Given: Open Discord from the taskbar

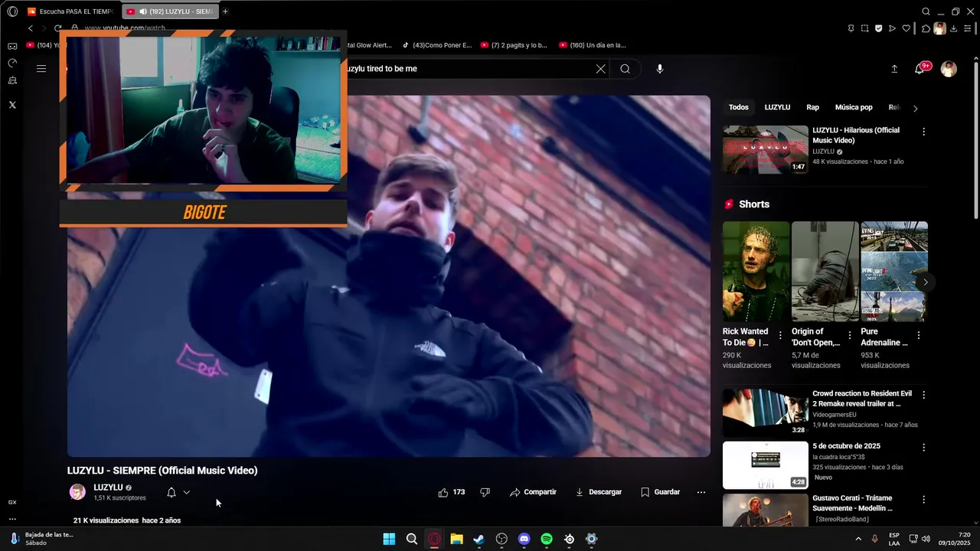Looking at the screenshot, I should coord(524,539).
